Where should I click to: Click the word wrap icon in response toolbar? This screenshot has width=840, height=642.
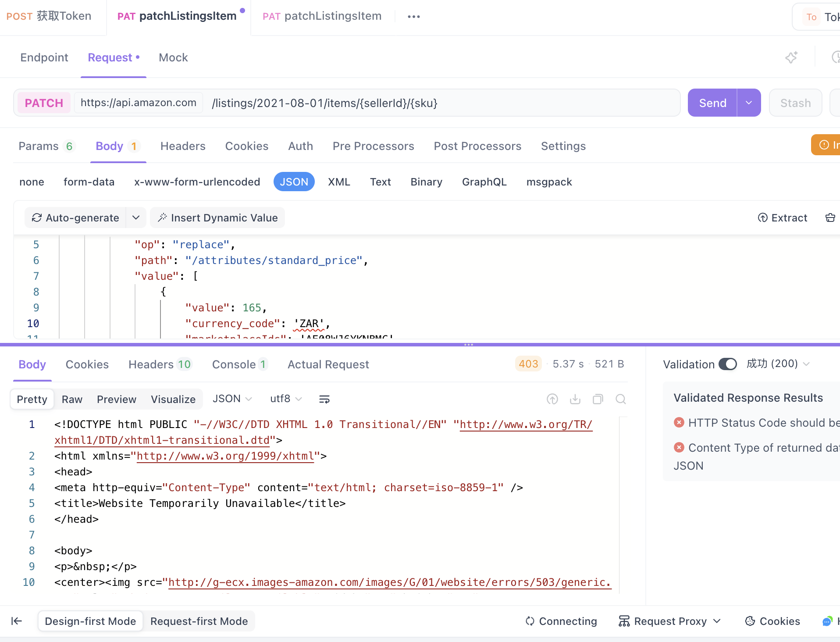(324, 399)
